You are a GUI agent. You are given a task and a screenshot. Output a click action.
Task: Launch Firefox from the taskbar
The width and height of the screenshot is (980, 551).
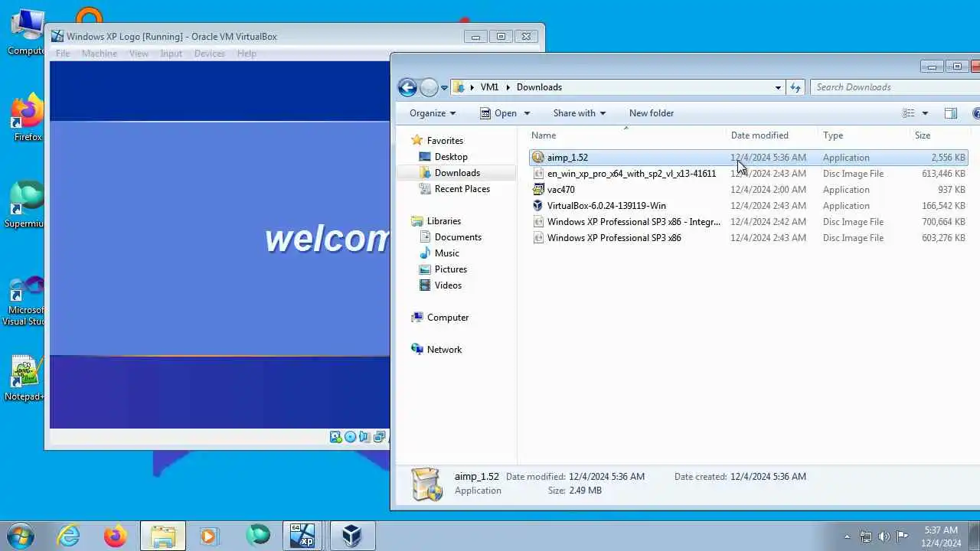[x=116, y=536]
